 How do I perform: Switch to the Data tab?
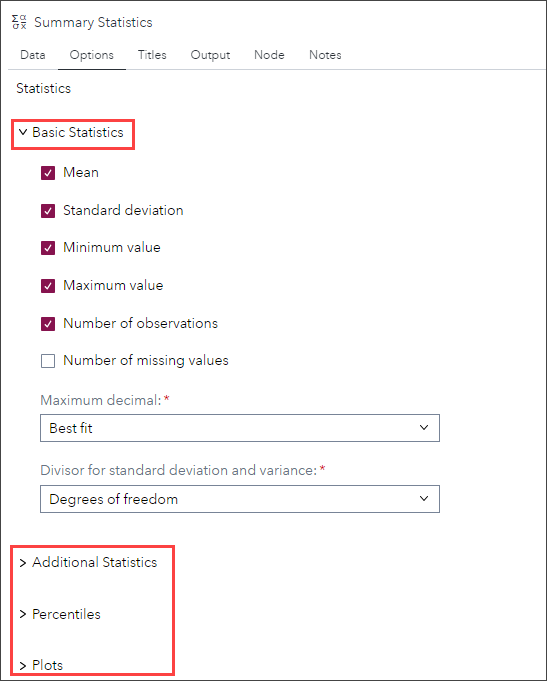pos(33,55)
